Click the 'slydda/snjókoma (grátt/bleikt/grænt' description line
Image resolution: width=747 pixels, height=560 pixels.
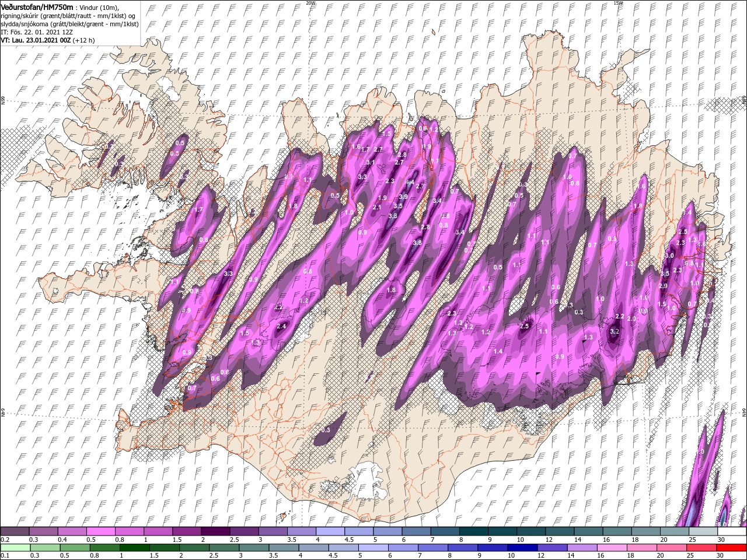pyautogui.click(x=69, y=24)
